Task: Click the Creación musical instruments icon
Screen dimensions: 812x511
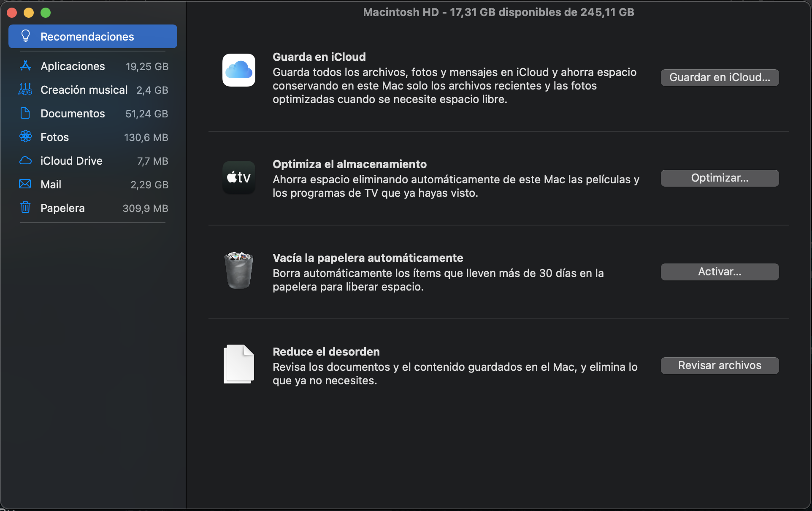Action: [25, 90]
